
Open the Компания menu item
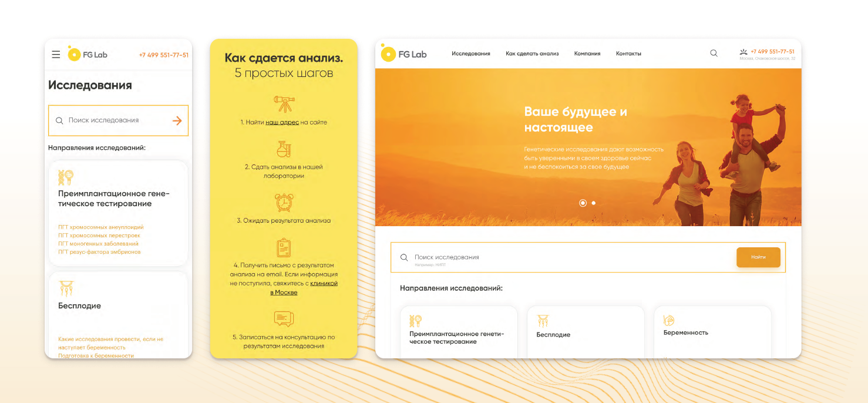pos(587,53)
